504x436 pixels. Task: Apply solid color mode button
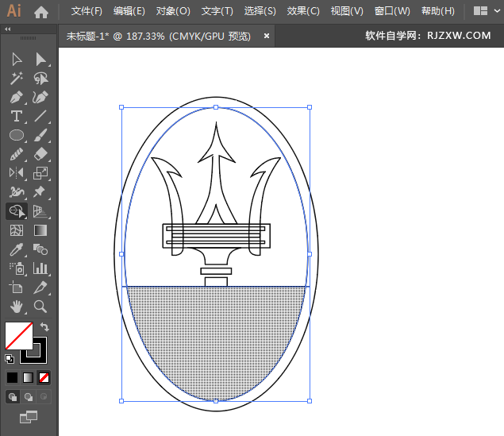tap(12, 377)
